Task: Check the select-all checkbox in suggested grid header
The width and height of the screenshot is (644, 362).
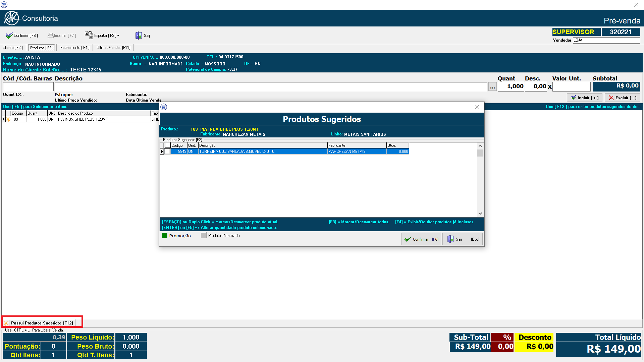Action: tap(167, 145)
